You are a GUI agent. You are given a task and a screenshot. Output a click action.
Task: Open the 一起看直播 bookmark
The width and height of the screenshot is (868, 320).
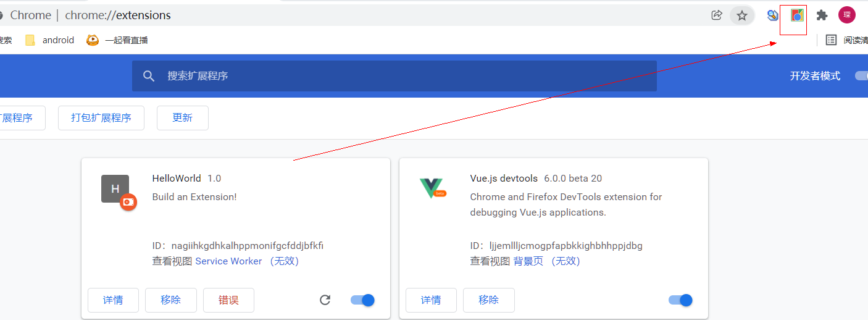point(117,40)
